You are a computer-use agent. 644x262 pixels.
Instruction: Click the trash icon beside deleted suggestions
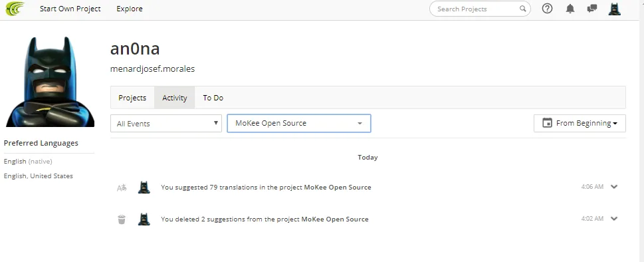point(122,219)
